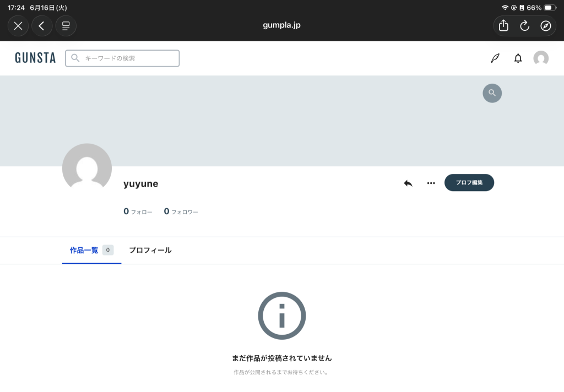Close the in-app browser with the X button
Screen dimensions: 564x392
[x=18, y=26]
